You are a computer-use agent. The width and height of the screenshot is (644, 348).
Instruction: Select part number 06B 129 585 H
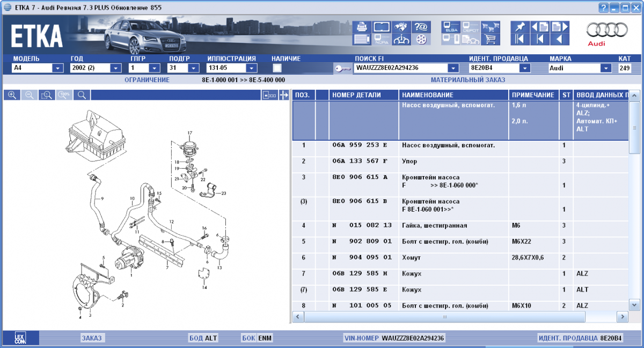tap(360, 274)
